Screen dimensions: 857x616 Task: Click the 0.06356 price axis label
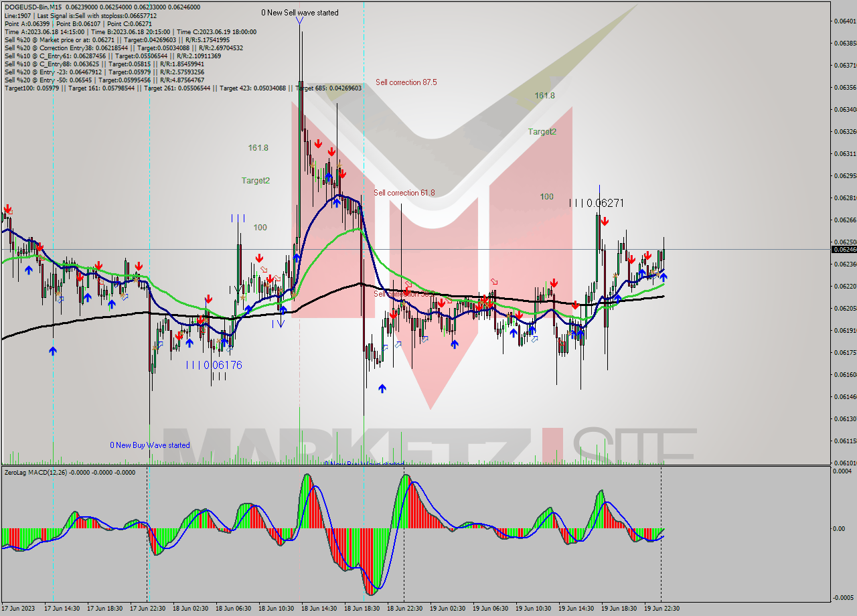tap(845, 87)
